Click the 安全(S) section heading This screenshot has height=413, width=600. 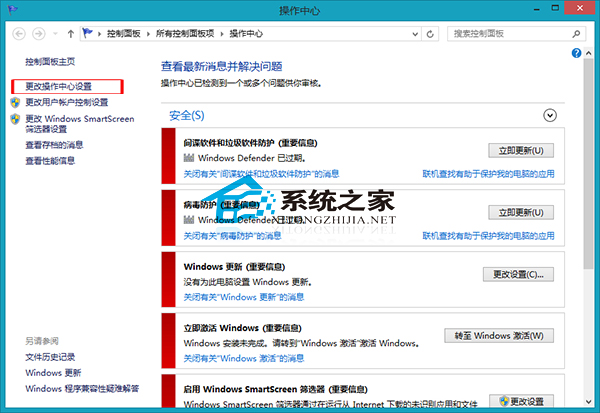pos(187,115)
